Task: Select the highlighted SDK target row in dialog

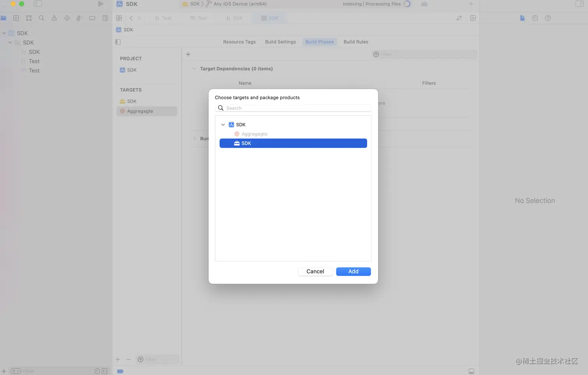Action: click(x=293, y=143)
